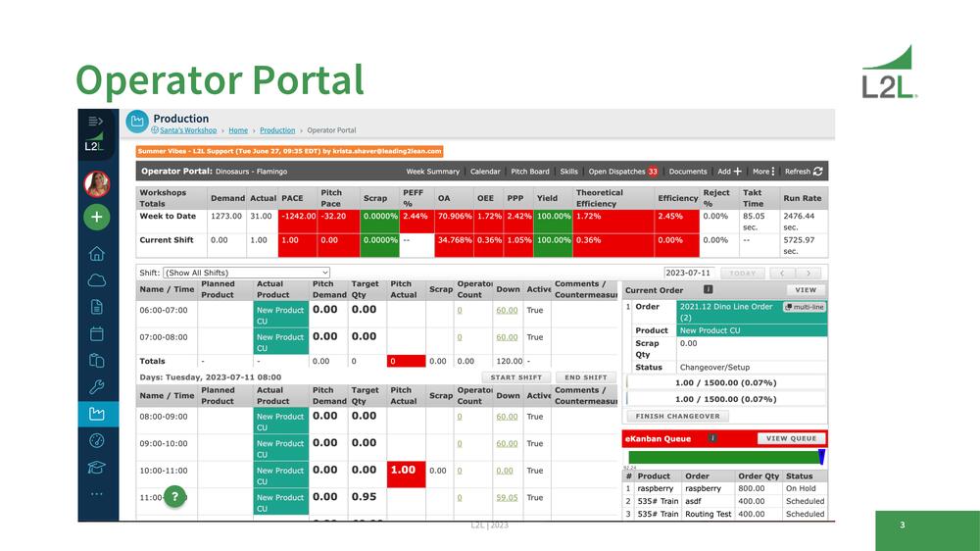Click the 2021.12 Dino Line Order text
This screenshot has height=551, width=980.
[x=726, y=312]
